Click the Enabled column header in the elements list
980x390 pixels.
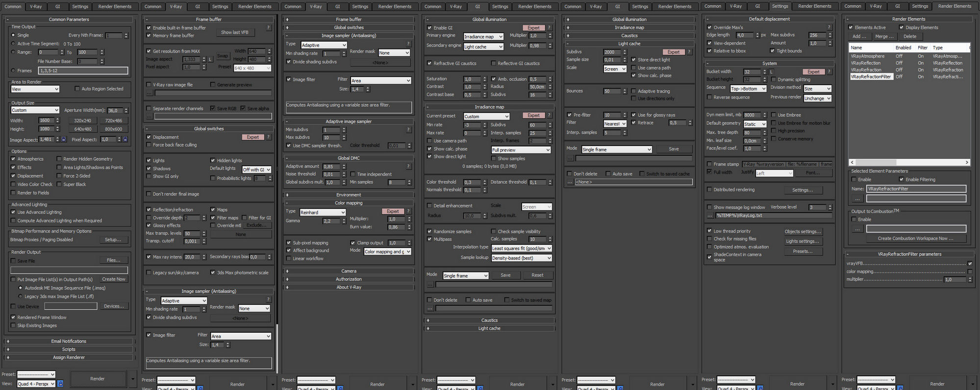[903, 48]
